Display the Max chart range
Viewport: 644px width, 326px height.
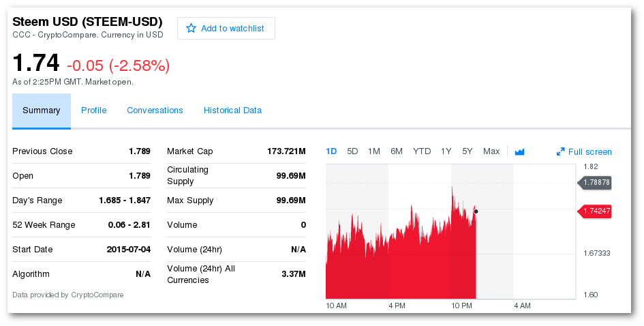point(491,151)
